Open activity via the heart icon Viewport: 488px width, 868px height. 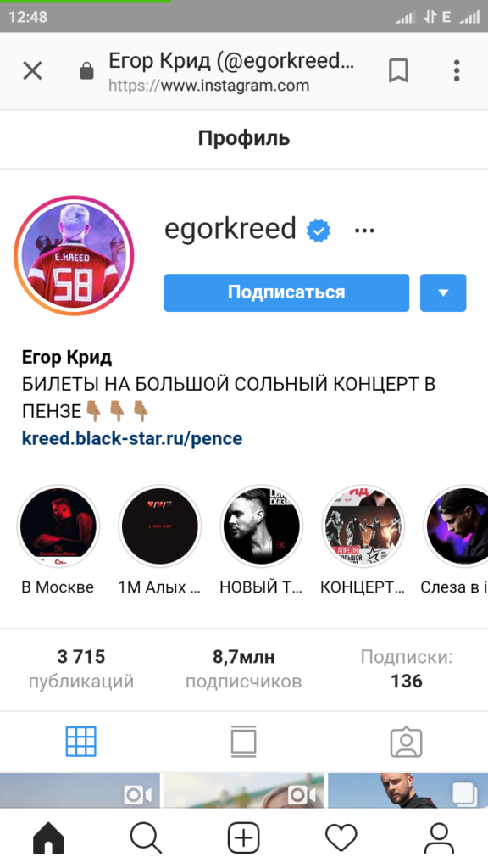pos(341,837)
